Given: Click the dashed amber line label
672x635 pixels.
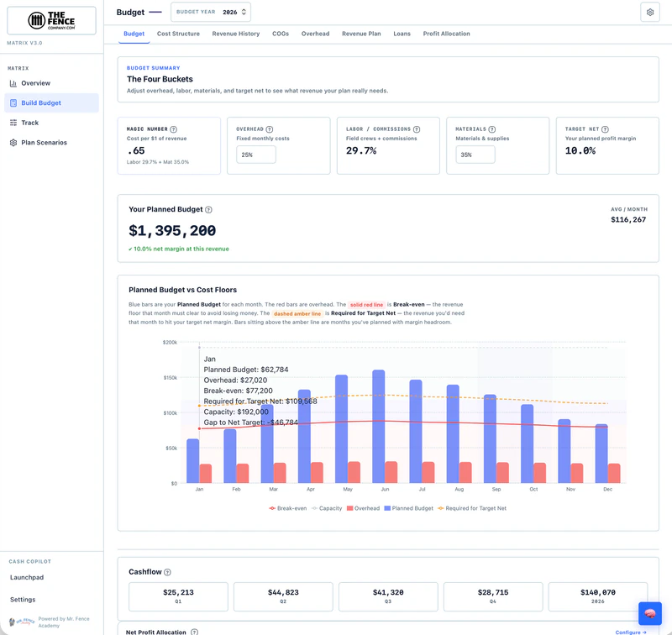Looking at the screenshot, I should click(x=297, y=313).
